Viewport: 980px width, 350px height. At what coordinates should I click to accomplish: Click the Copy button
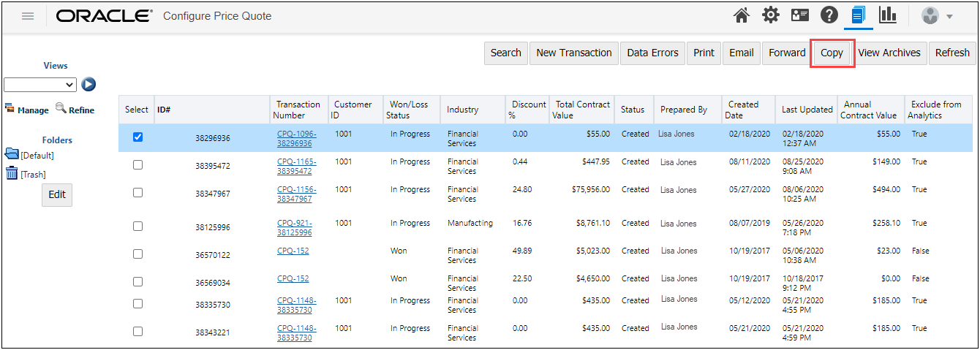point(832,53)
